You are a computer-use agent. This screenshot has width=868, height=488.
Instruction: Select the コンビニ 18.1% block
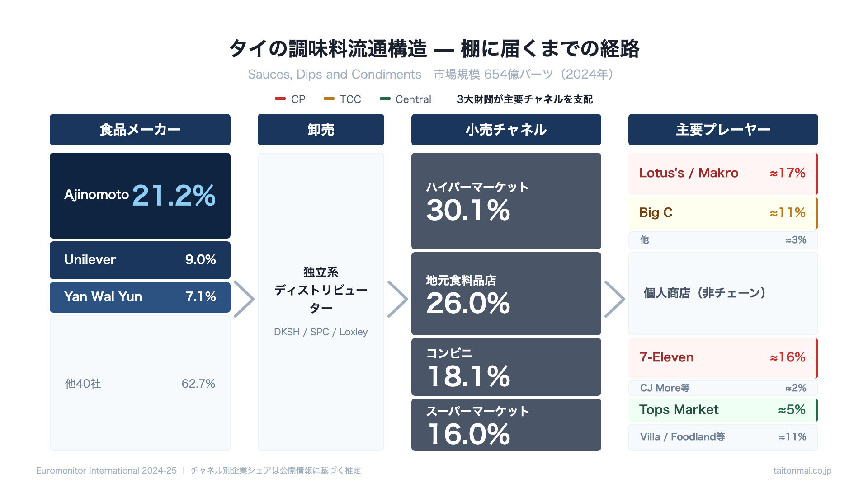pos(506,366)
